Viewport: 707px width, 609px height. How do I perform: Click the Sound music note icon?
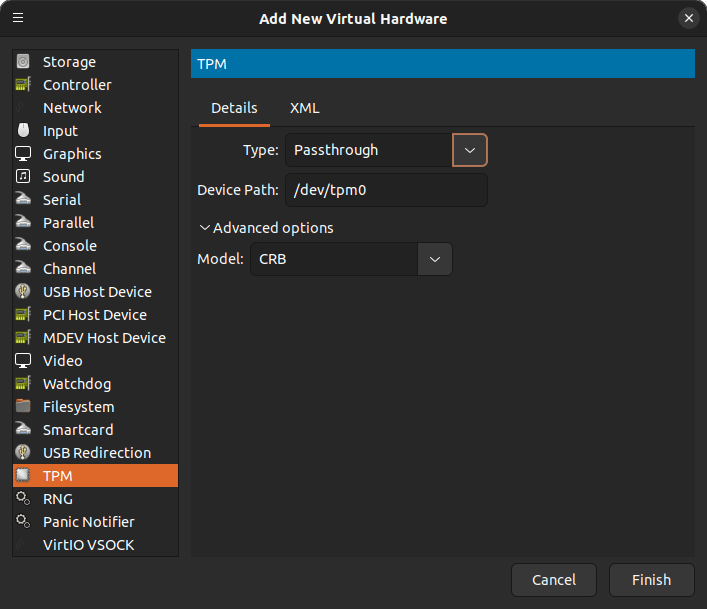23,177
